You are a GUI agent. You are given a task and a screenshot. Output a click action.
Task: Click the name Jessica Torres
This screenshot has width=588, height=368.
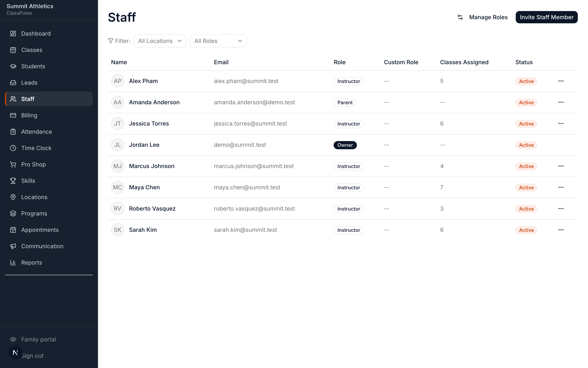(x=149, y=123)
